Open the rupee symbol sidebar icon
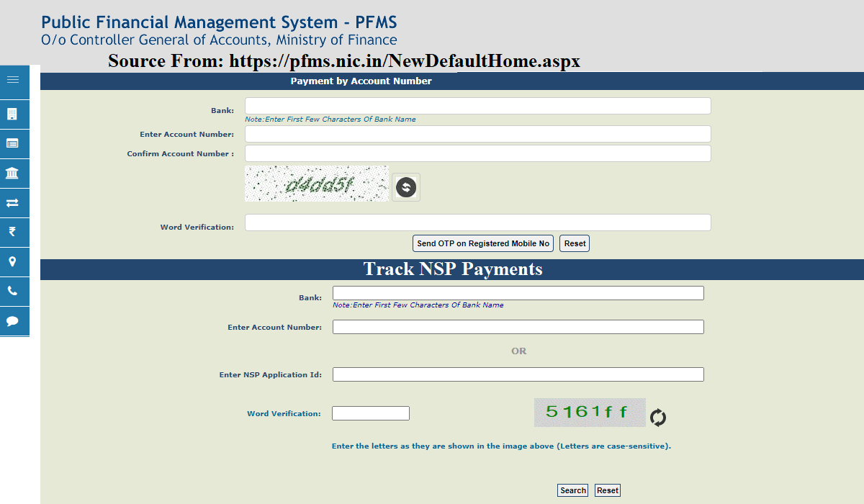The width and height of the screenshot is (864, 504). tap(12, 232)
